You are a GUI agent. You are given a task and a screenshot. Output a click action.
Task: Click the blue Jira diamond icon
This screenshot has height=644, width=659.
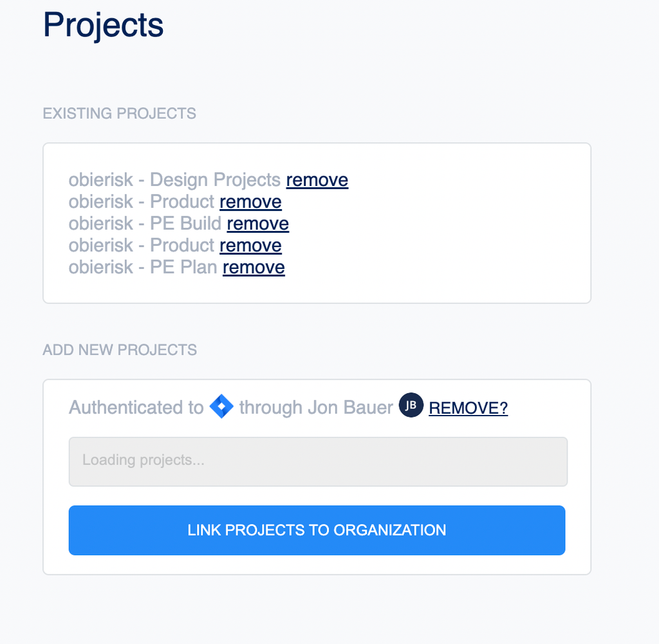pos(221,406)
